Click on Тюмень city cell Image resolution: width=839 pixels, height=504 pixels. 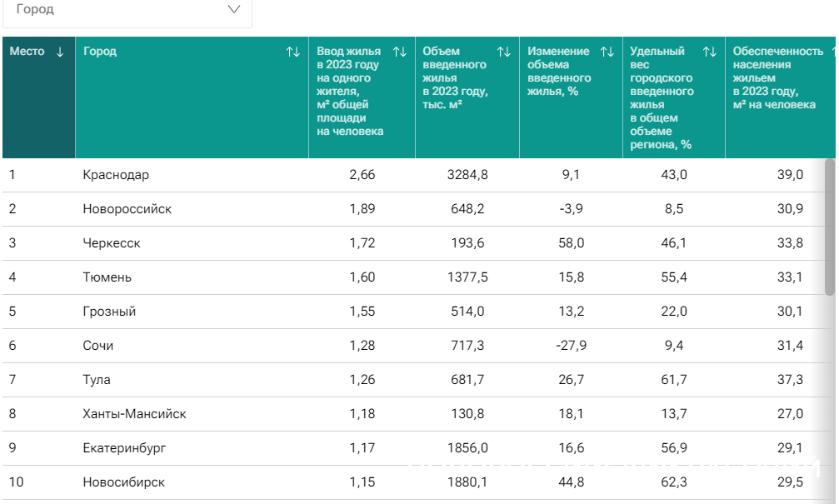pos(107,277)
